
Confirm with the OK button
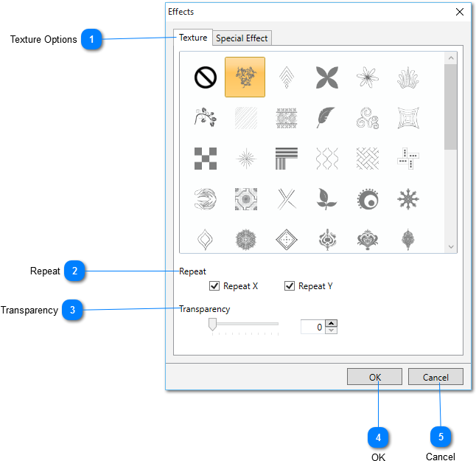point(375,377)
